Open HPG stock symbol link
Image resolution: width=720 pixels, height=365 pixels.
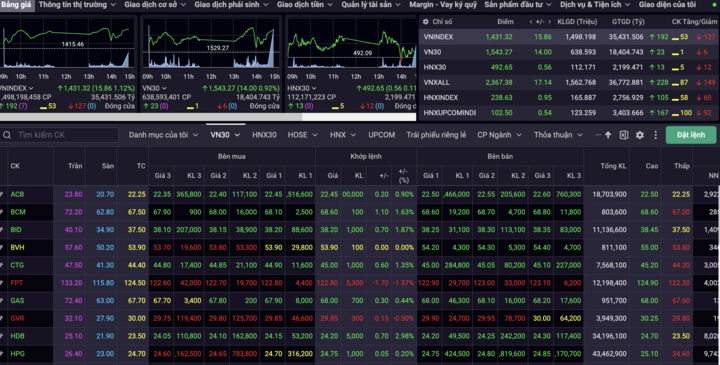(x=17, y=354)
